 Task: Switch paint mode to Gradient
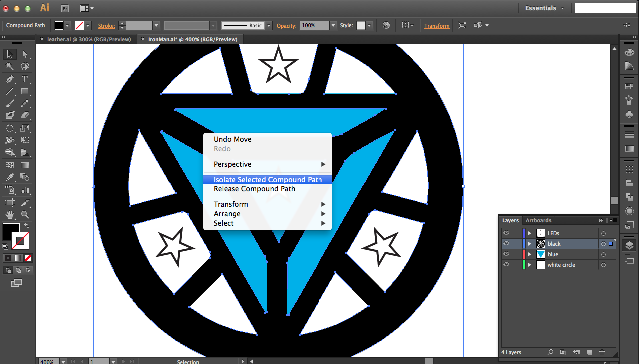pos(18,258)
